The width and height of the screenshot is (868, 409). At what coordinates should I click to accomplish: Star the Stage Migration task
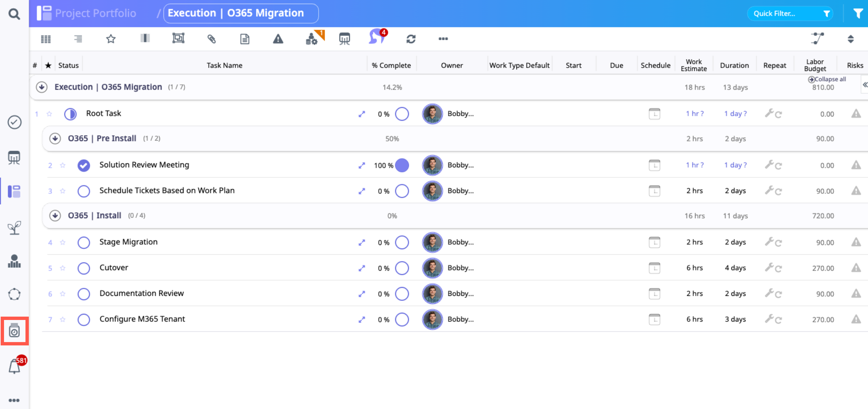coord(63,242)
